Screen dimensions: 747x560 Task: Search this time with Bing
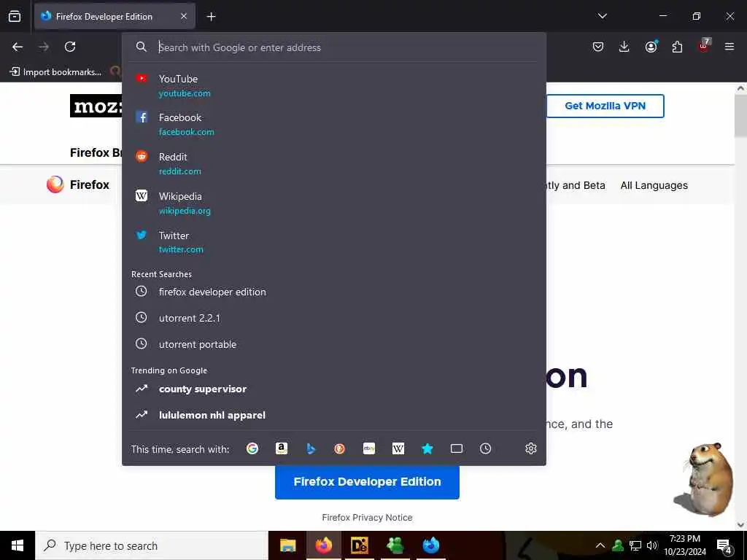[311, 448]
